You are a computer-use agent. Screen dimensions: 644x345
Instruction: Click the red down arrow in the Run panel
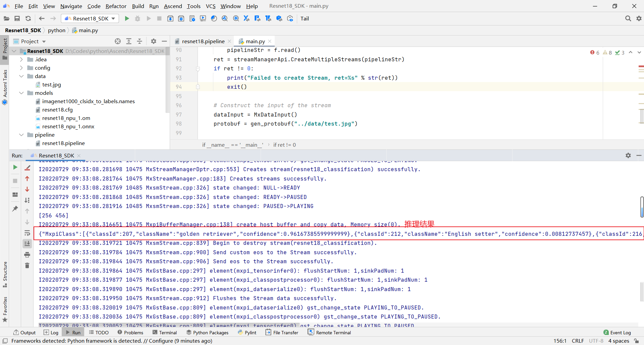(27, 189)
